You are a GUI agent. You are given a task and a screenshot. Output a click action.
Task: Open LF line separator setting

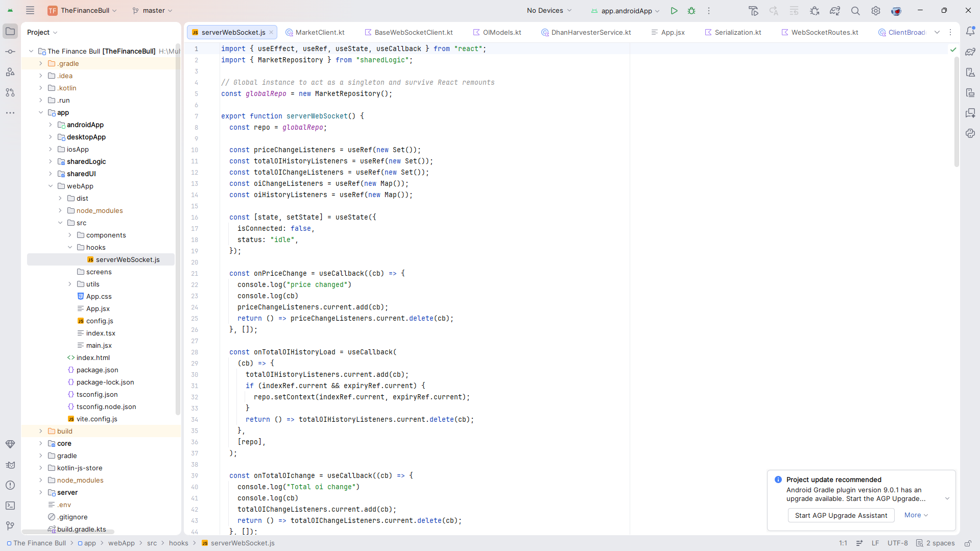(875, 543)
